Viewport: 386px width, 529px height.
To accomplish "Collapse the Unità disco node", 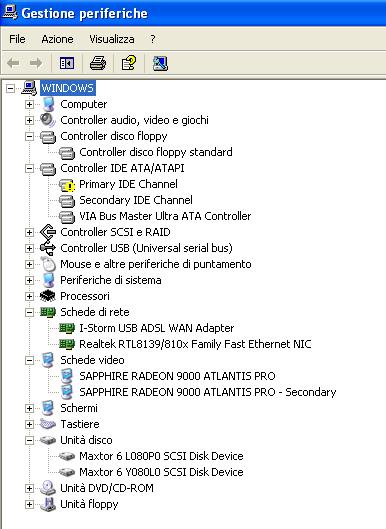I will (x=29, y=441).
